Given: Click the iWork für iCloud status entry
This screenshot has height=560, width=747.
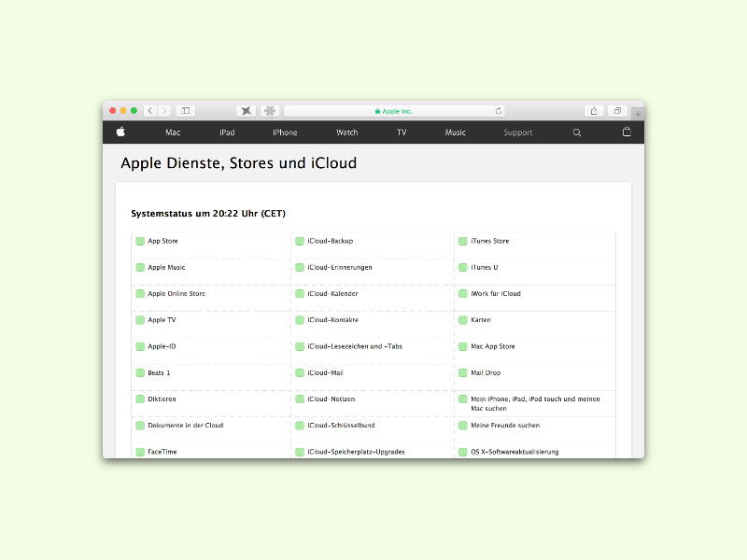Looking at the screenshot, I should pos(496,294).
